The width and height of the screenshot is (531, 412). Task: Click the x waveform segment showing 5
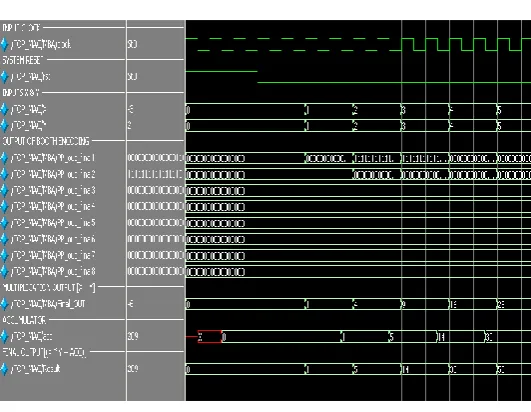pyautogui.click(x=514, y=109)
